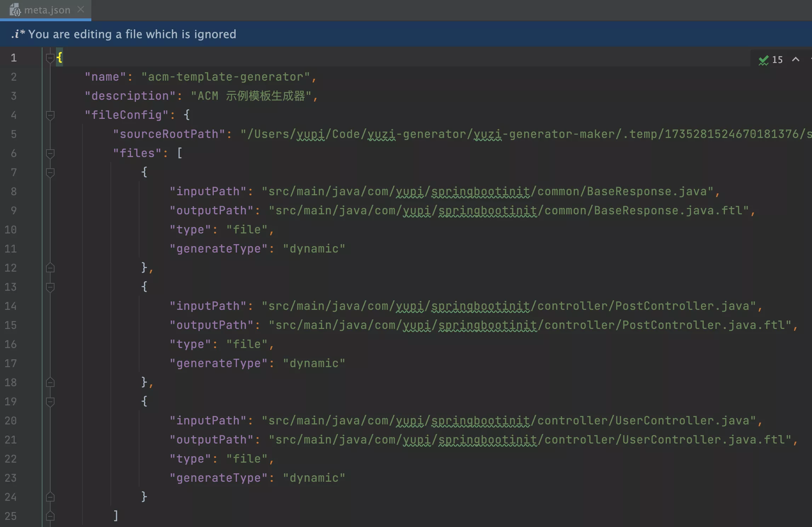812x527 pixels.
Task: Click the "sourceRootPath" key
Action: pyautogui.click(x=169, y=134)
